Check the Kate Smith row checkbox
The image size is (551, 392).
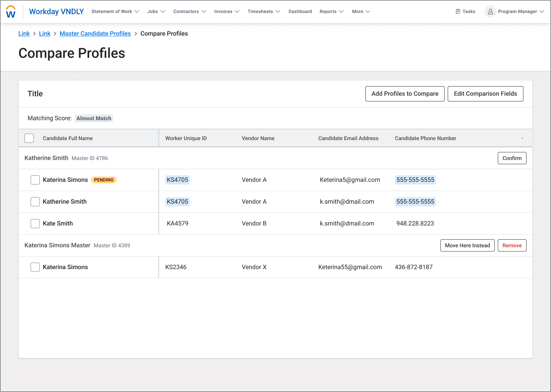click(35, 224)
